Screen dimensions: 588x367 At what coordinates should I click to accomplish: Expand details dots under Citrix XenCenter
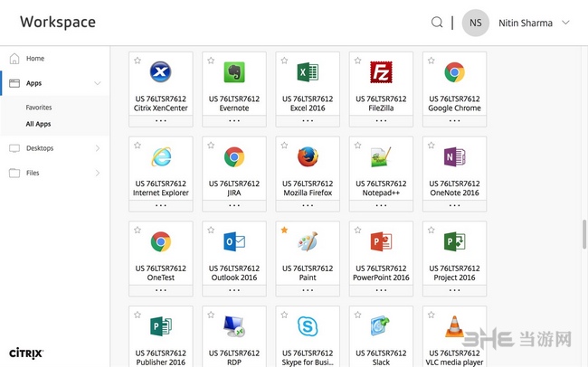click(x=161, y=121)
